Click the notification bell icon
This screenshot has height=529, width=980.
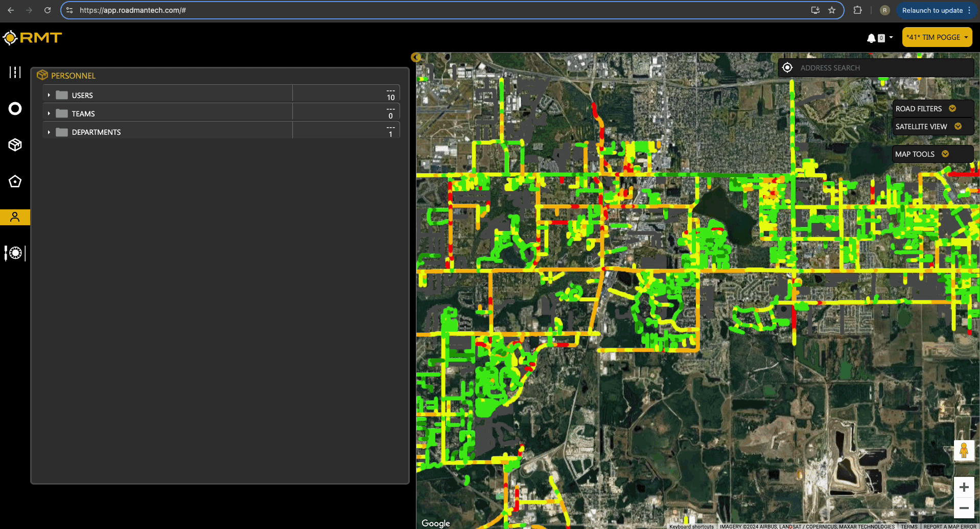(x=871, y=38)
